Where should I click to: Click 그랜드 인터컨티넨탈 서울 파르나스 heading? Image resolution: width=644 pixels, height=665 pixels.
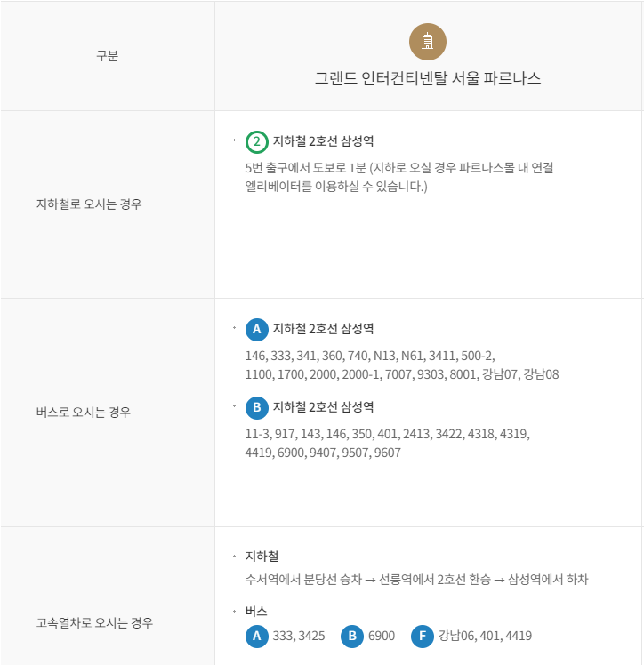click(428, 78)
